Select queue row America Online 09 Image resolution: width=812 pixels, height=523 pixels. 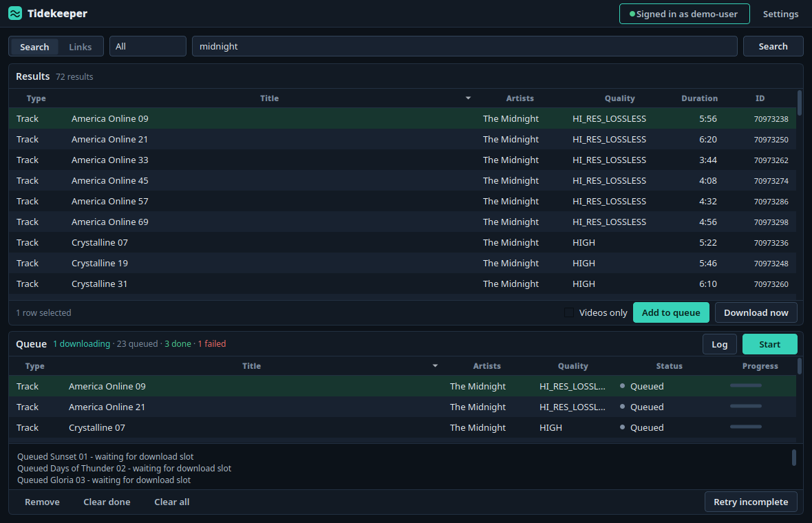(x=403, y=386)
